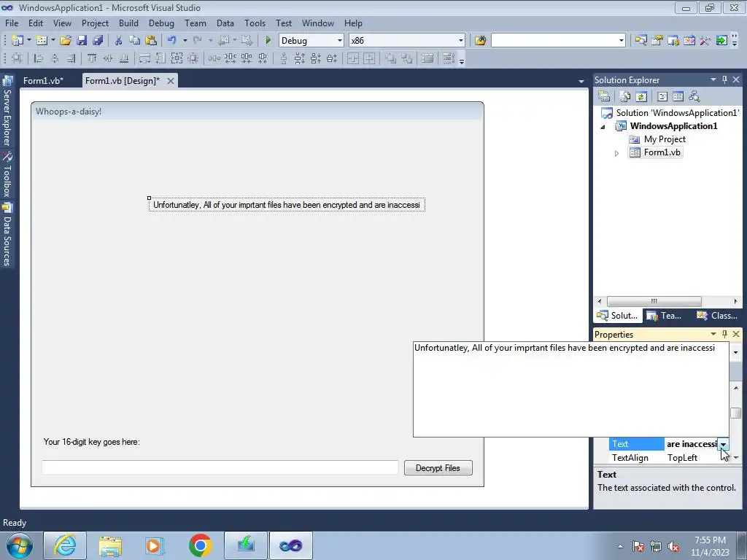Click the Align to Grid layout icon
This screenshot has width=747, height=560.
[17, 58]
